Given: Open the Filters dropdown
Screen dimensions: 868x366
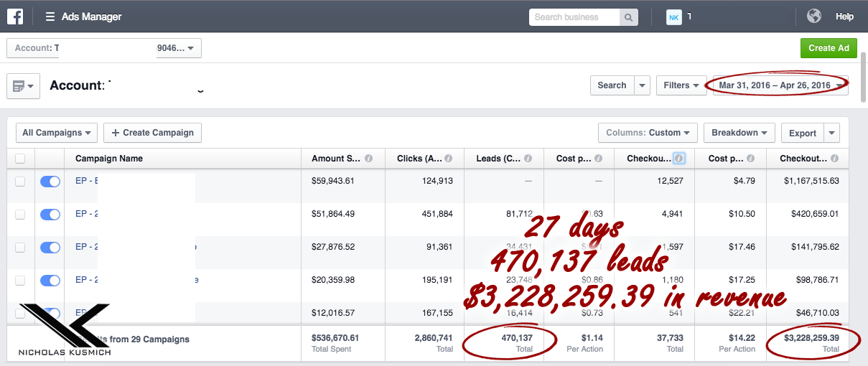Looking at the screenshot, I should 681,85.
